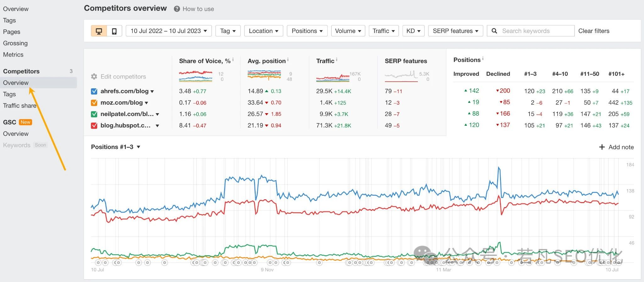Click the How to use help icon
This screenshot has height=282, width=644.
[x=177, y=9]
